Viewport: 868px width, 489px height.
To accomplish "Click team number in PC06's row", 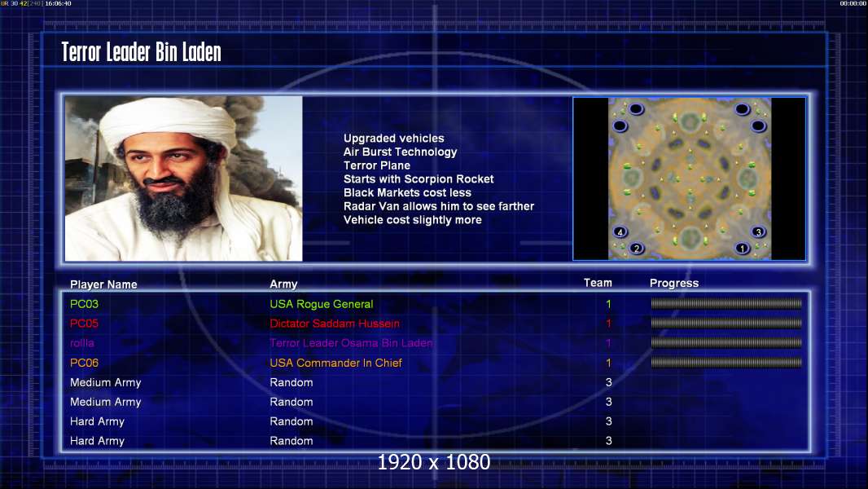I will [x=608, y=363].
